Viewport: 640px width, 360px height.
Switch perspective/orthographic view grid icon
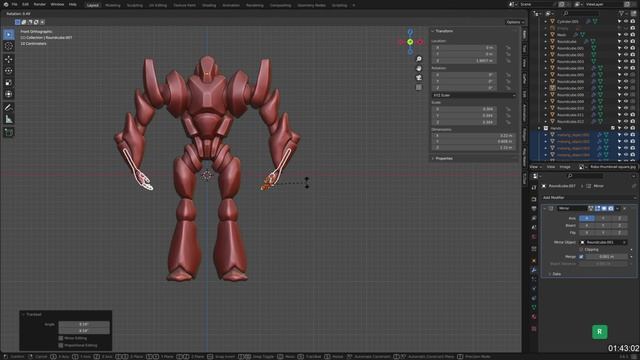tap(419, 87)
